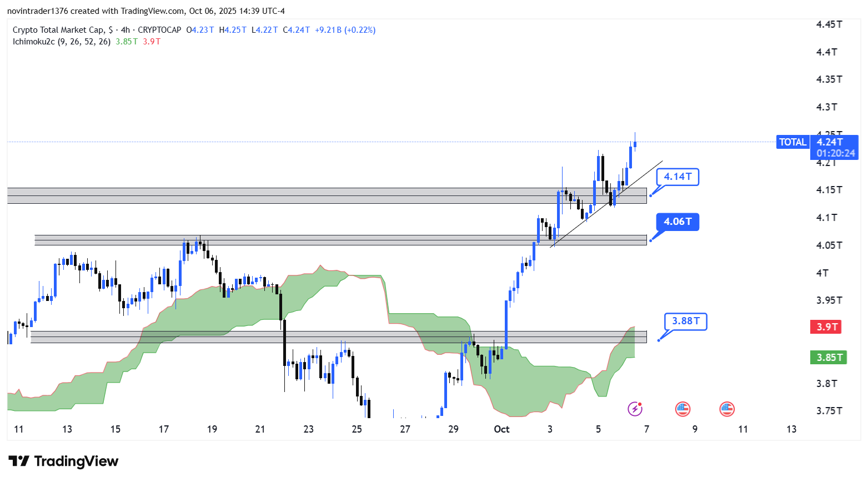
Task: Click the red 3.9T Ichimoku axis label
Action: tap(826, 327)
